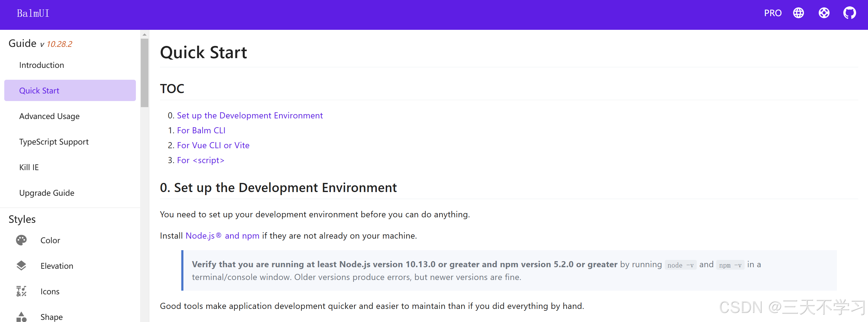Click the sidebar scrollbar up arrow
Image resolution: width=868 pixels, height=322 pixels.
[x=144, y=35]
